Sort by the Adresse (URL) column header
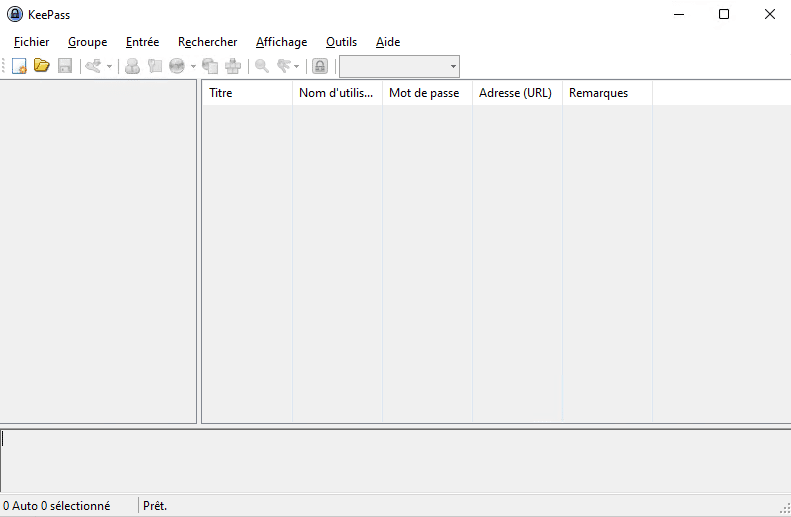This screenshot has height=517, width=791. click(517, 93)
